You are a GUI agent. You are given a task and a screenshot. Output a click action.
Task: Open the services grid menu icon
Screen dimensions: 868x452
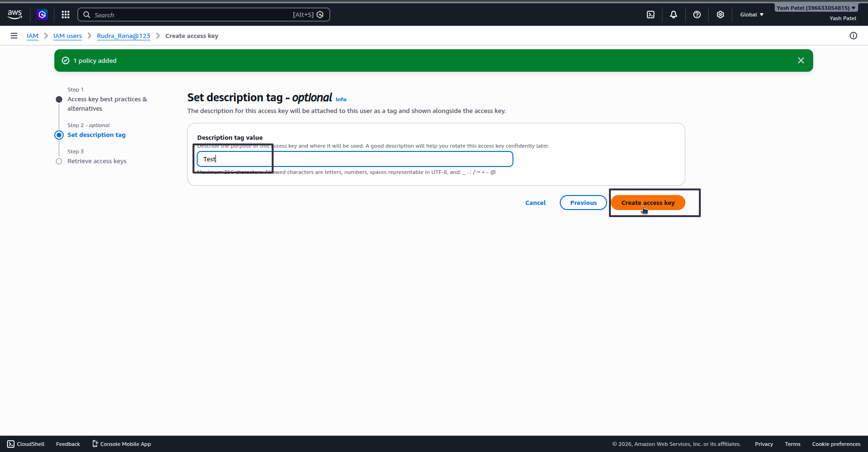[66, 15]
